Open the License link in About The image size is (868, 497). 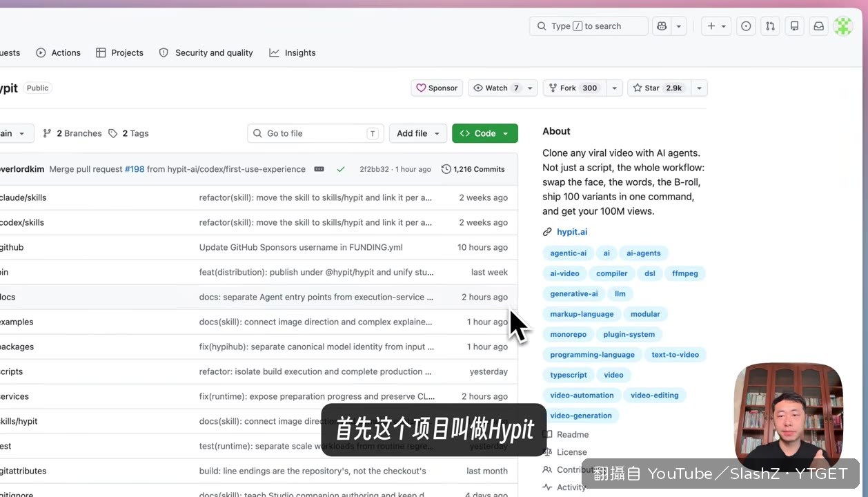click(x=571, y=452)
